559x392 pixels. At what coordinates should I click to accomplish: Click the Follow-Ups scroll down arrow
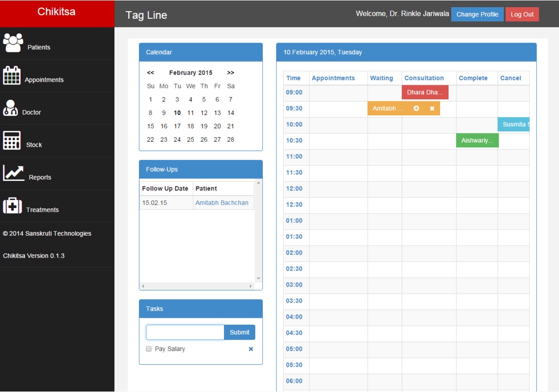[258, 278]
